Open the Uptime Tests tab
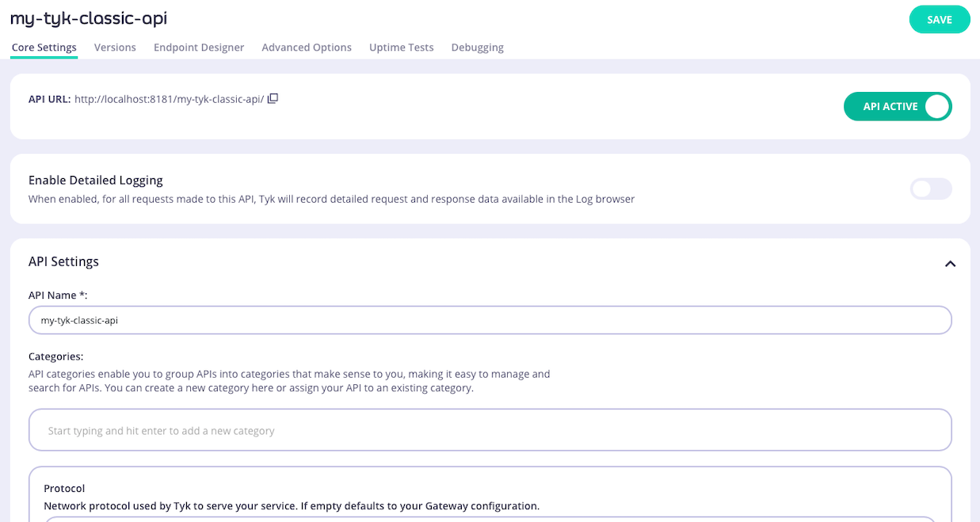Image resolution: width=980 pixels, height=522 pixels. tap(401, 48)
